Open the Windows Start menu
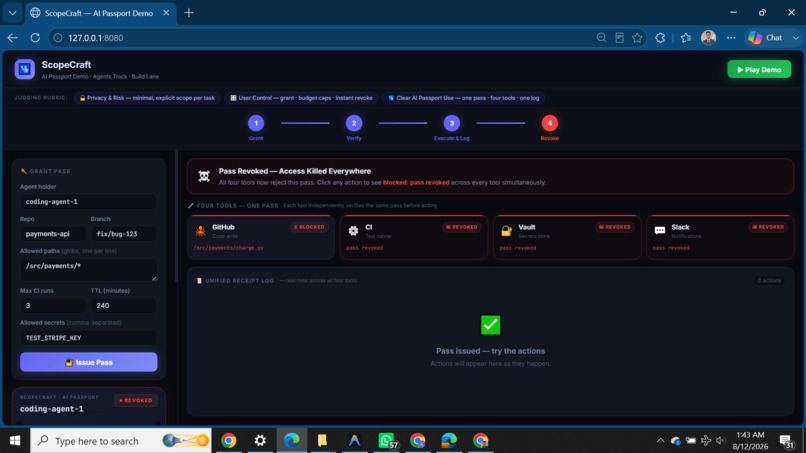The height and width of the screenshot is (453, 806). 15,441
